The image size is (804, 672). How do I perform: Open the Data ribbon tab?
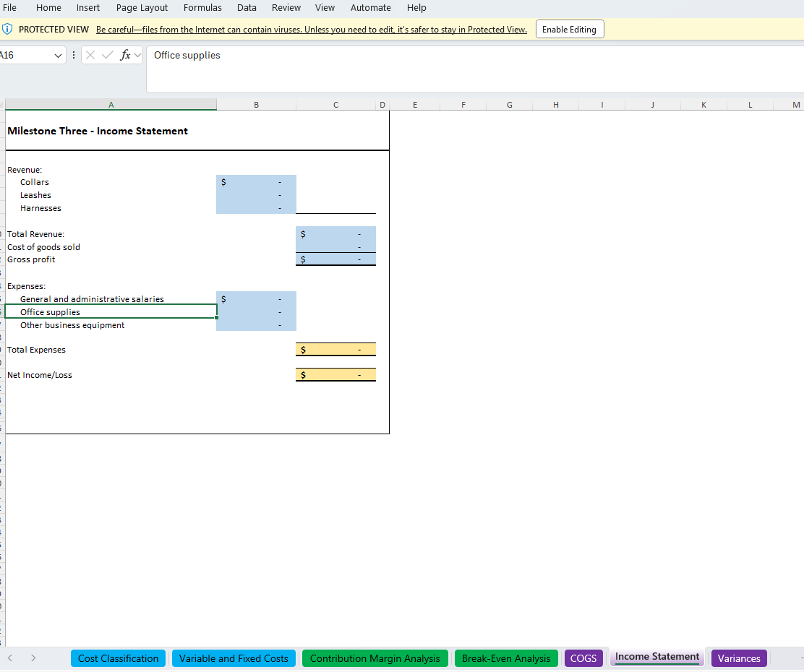[247, 8]
